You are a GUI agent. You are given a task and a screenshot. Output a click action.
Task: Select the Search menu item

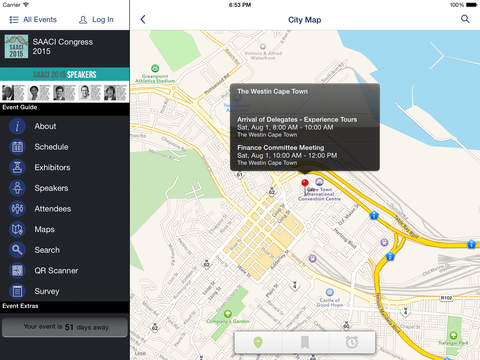pyautogui.click(x=47, y=250)
